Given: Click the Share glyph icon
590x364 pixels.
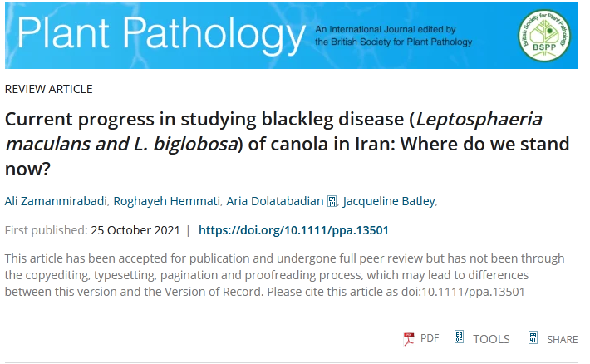Looking at the screenshot, I should pyautogui.click(x=533, y=337).
